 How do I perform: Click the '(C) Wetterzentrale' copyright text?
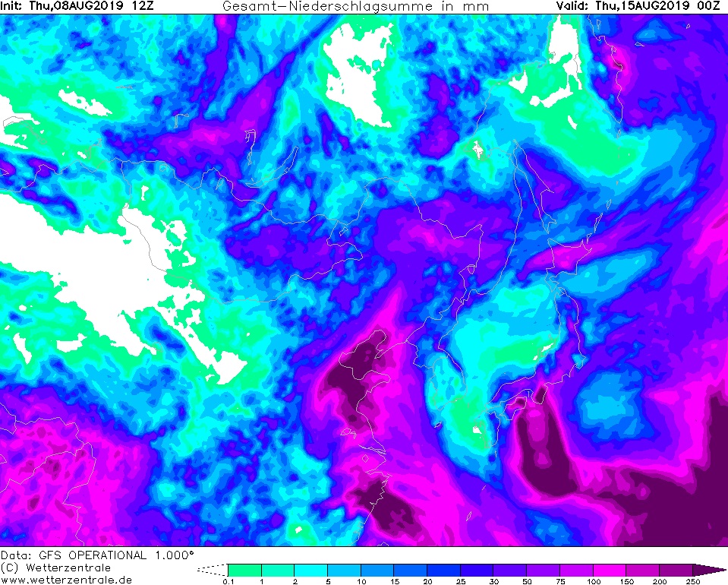pos(55,568)
